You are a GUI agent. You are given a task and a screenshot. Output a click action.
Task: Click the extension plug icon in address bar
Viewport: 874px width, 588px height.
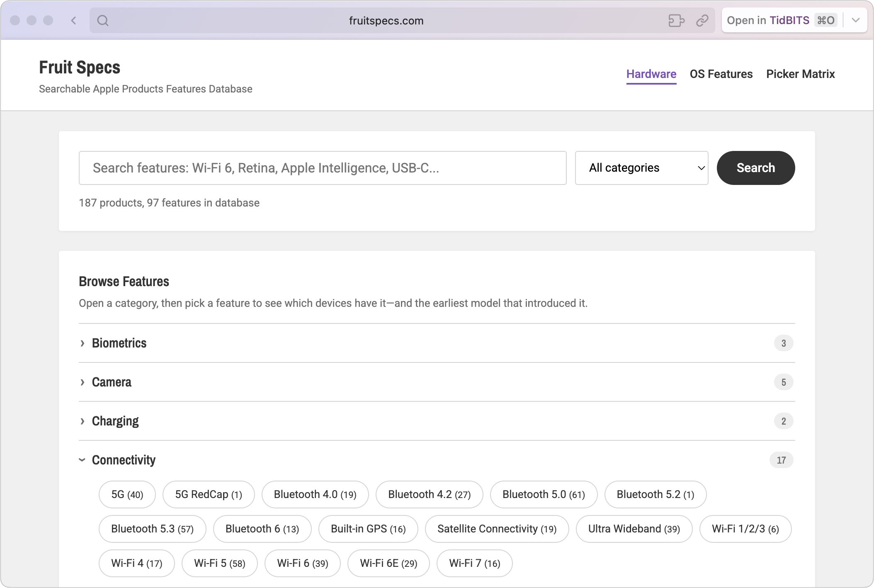click(676, 20)
